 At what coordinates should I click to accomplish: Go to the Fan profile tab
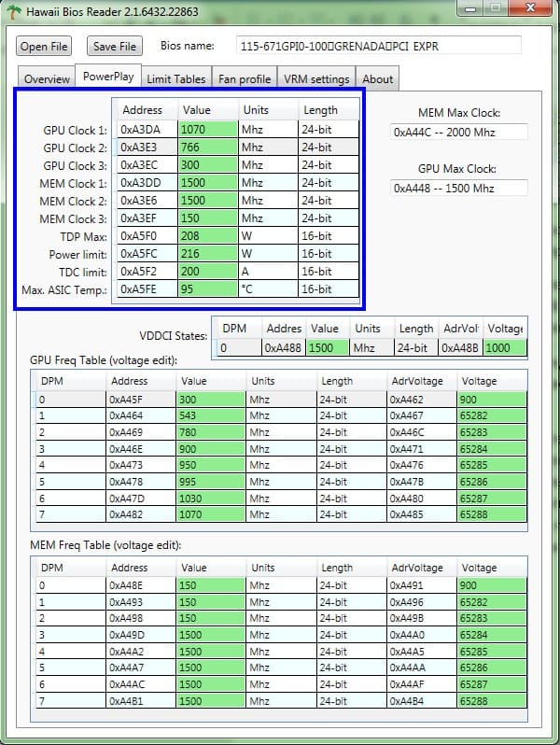tap(243, 79)
